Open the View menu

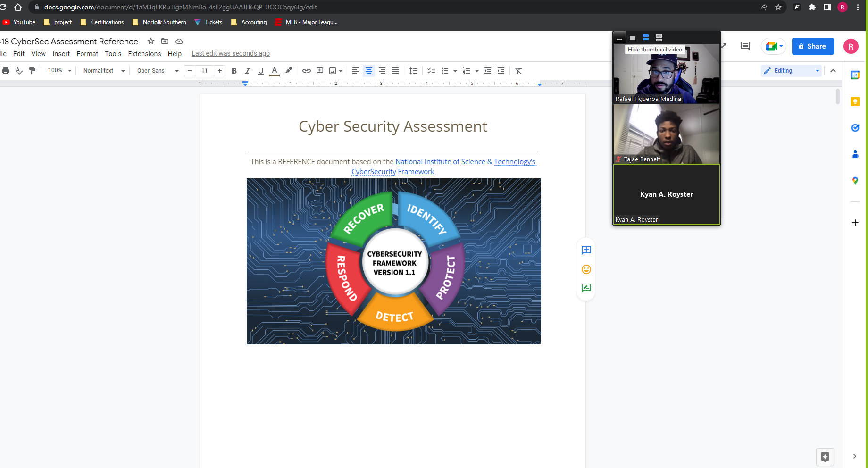[39, 54]
